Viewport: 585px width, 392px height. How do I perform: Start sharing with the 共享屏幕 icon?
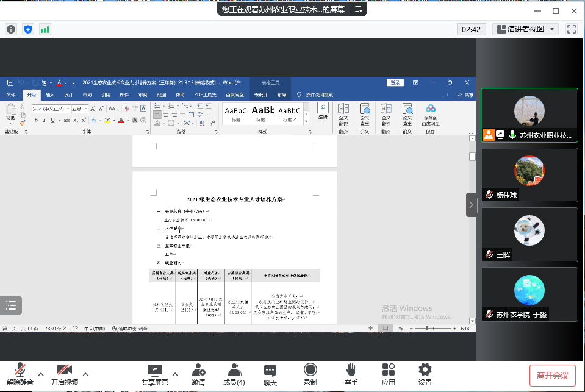coord(155,374)
